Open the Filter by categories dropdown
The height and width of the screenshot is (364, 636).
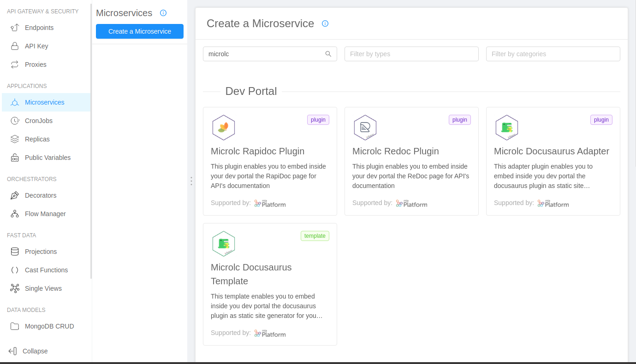pyautogui.click(x=553, y=54)
